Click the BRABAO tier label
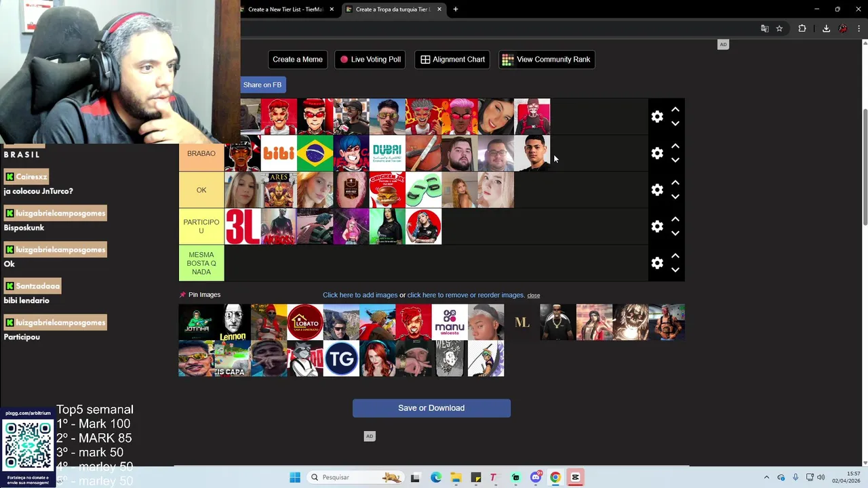This screenshot has height=488, width=868. (x=201, y=153)
